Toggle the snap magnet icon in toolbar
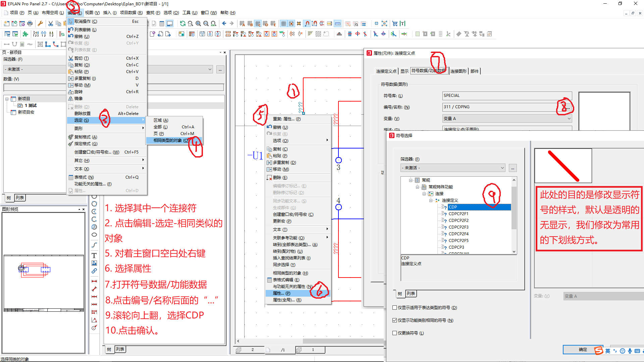This screenshot has height=362, width=644. pos(307,23)
